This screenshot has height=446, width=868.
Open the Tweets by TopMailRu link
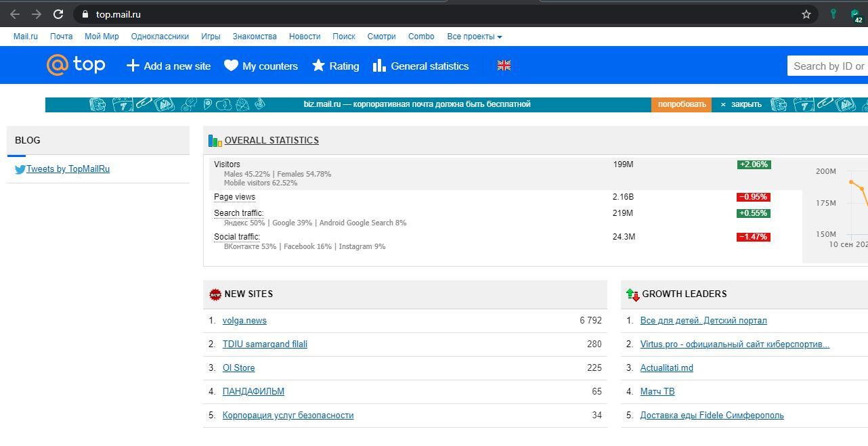(68, 169)
